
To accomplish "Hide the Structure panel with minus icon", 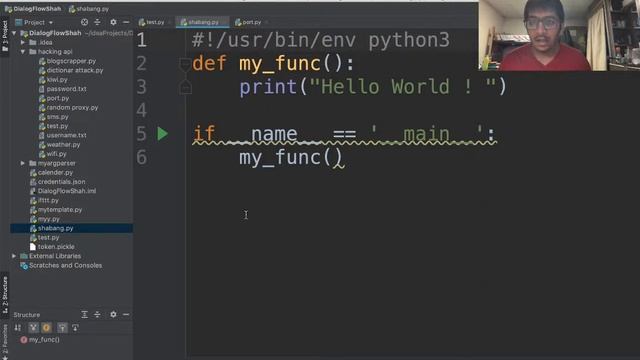I will tap(126, 314).
